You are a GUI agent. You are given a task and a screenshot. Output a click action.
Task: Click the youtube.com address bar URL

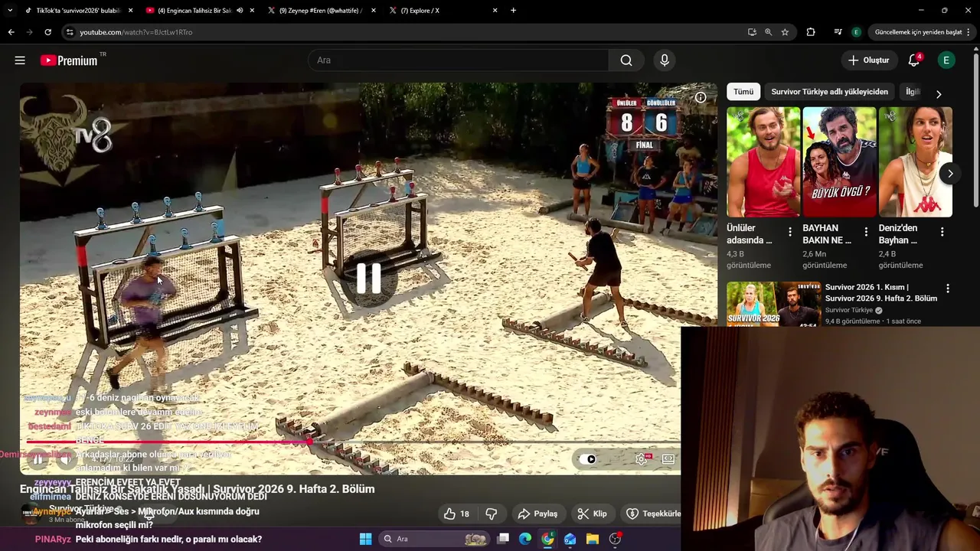click(x=136, y=32)
